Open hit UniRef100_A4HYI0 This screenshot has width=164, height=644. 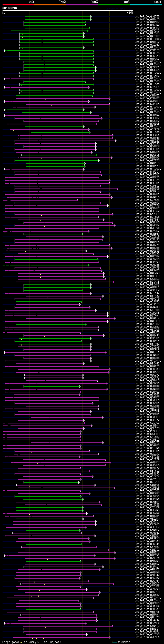[x=147, y=19]
